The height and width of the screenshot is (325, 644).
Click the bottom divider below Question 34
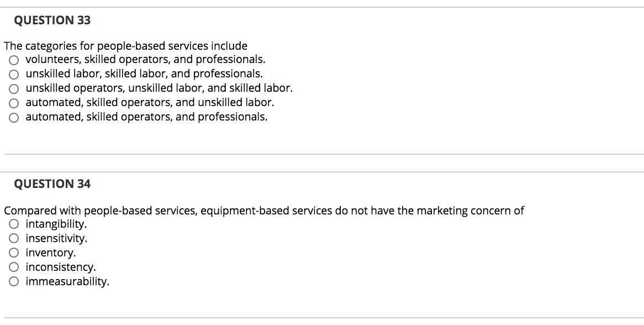coord(322,317)
